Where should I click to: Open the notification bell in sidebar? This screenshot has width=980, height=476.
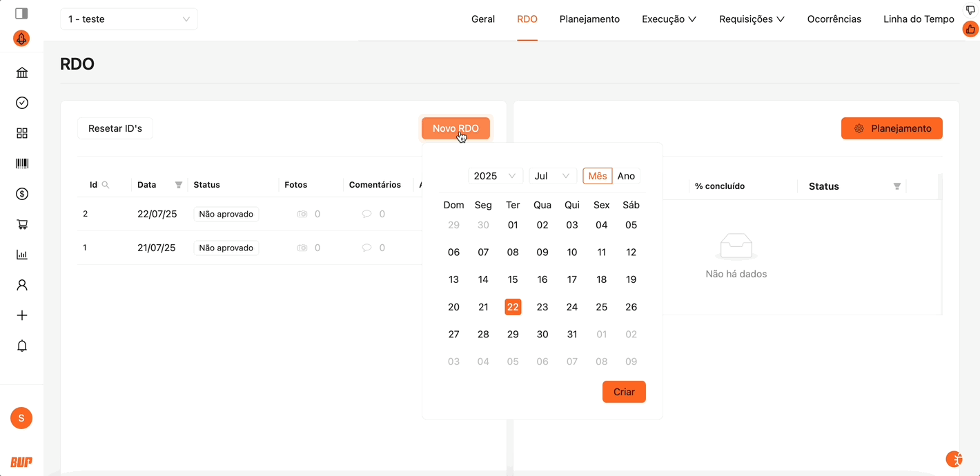click(x=22, y=346)
